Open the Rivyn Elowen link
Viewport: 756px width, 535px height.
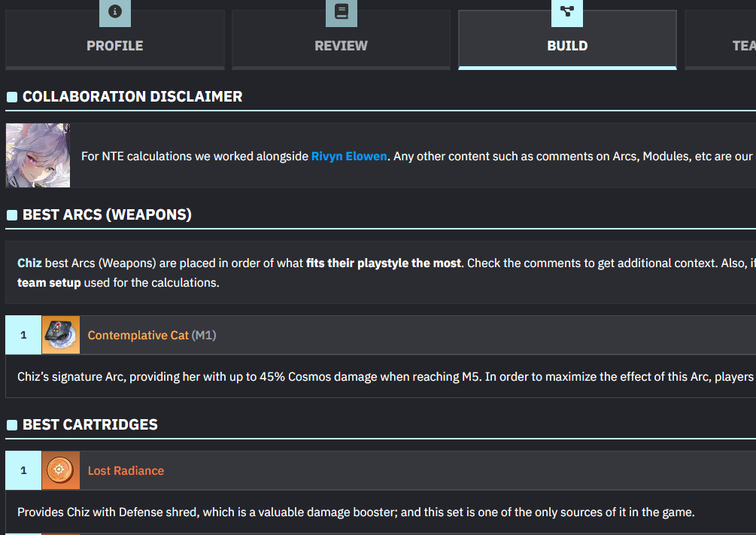349,157
